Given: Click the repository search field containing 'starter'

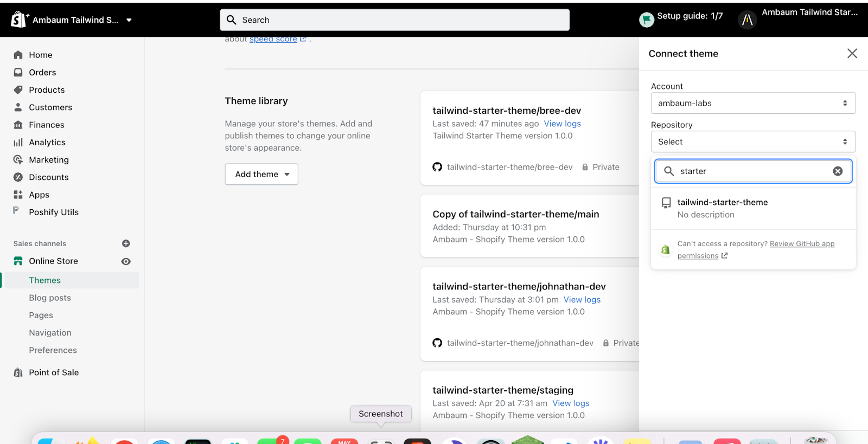Looking at the screenshot, I should 753,171.
